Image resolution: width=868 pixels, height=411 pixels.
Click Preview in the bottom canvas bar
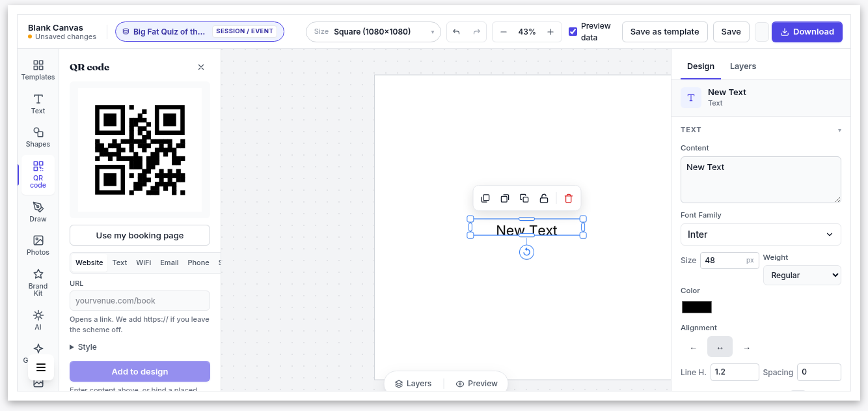477,384
